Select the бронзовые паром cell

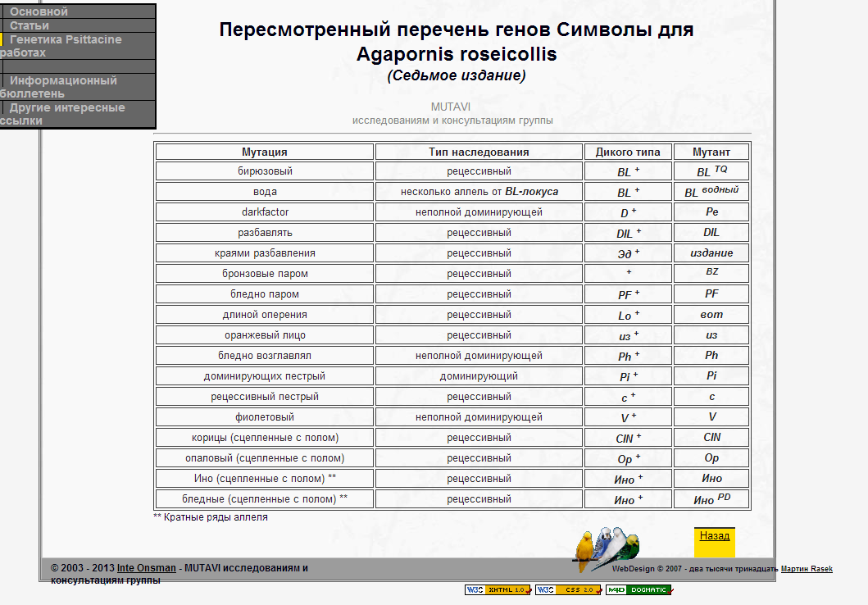tap(265, 274)
